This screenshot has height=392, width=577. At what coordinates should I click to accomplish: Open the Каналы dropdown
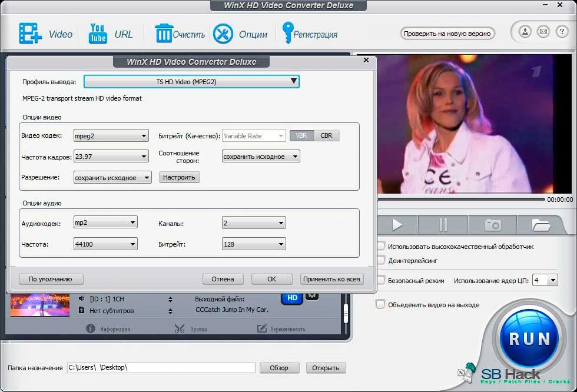[x=254, y=222]
